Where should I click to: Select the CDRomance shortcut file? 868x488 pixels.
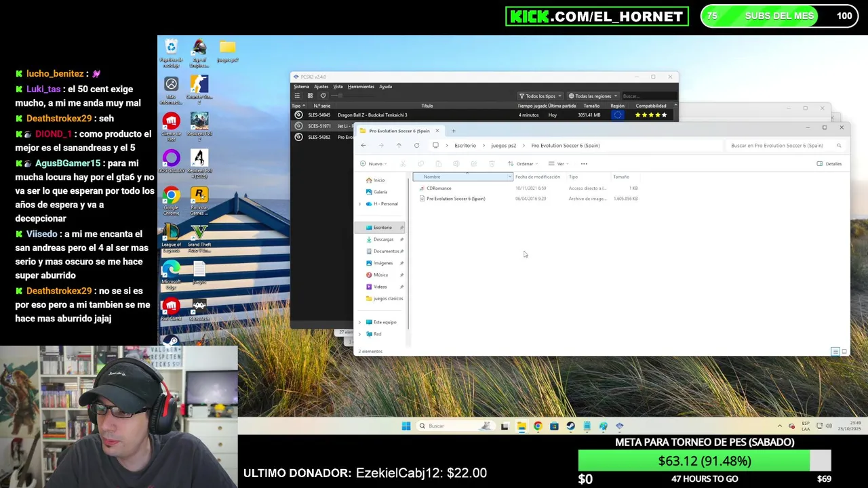[x=439, y=188]
